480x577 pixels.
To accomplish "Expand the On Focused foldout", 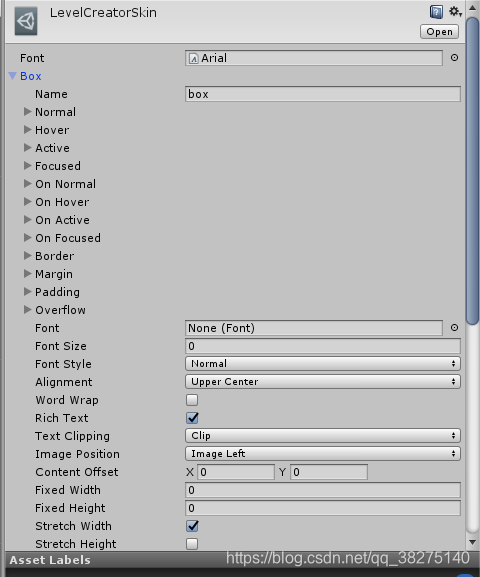I will [28, 238].
